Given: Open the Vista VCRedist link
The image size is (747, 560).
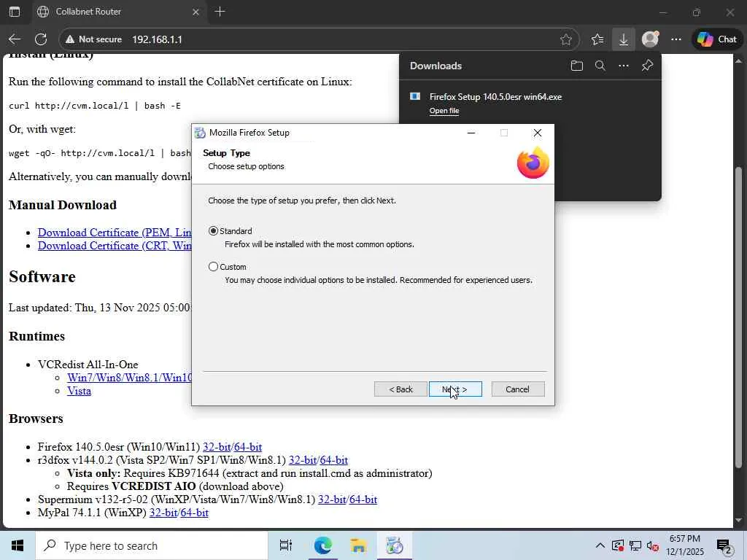Looking at the screenshot, I should click(x=79, y=391).
